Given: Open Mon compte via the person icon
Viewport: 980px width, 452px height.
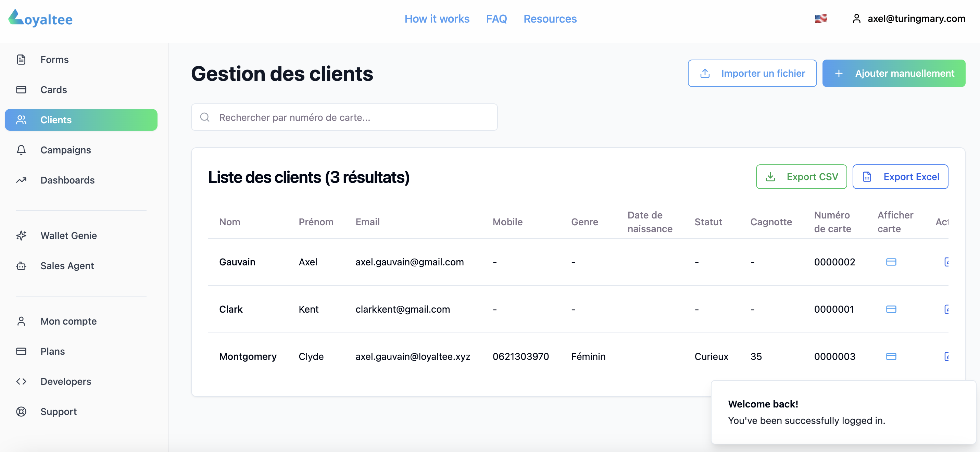Looking at the screenshot, I should pyautogui.click(x=21, y=321).
